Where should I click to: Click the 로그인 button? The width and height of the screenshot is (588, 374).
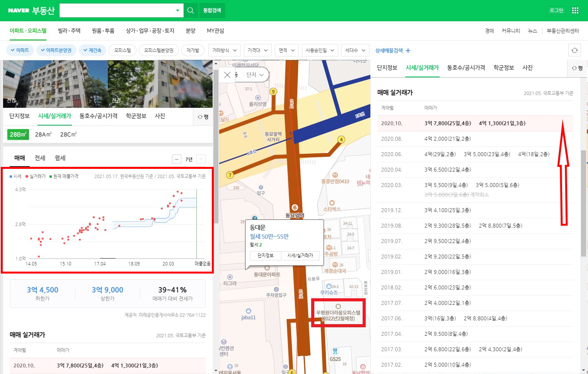tap(556, 10)
